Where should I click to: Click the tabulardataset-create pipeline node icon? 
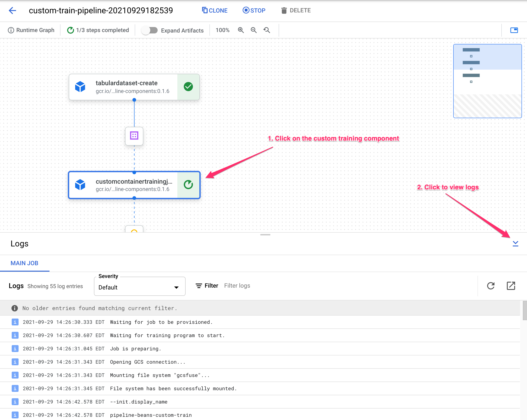click(82, 86)
